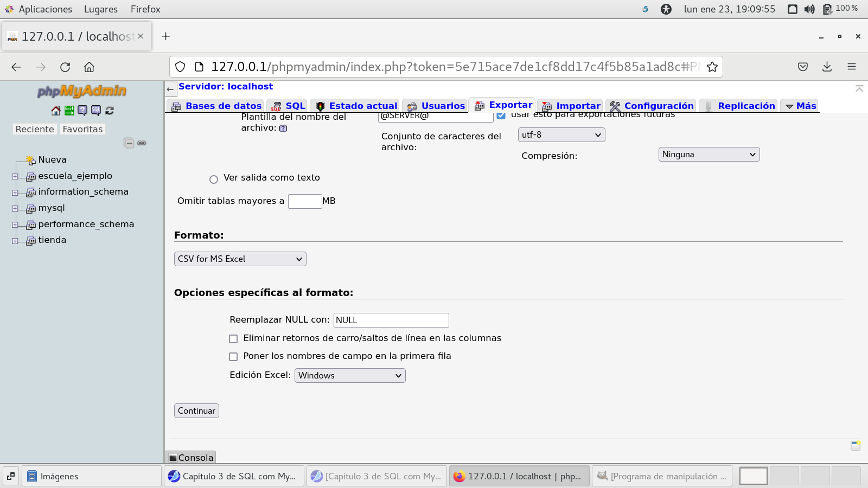Click the phpMyAdmin home icon
This screenshot has height=488, width=868.
pyautogui.click(x=56, y=111)
